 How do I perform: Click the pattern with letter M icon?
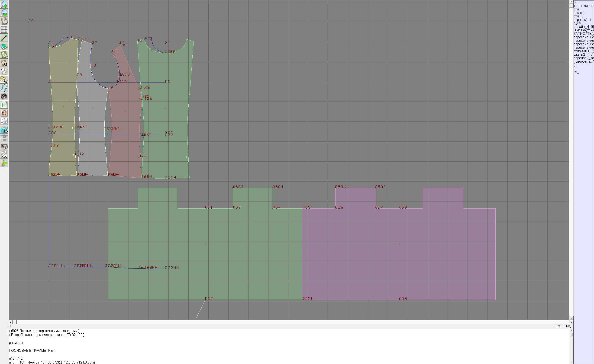pyautogui.click(x=4, y=63)
